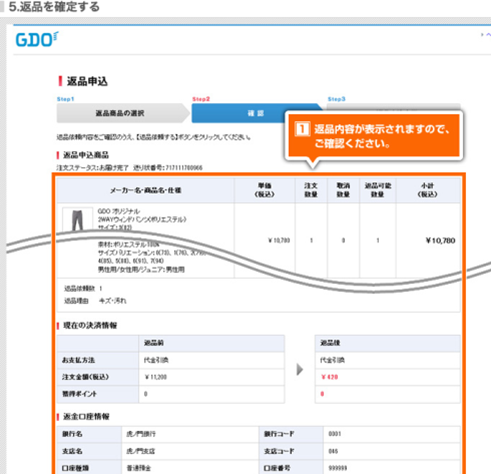Click the red ¥420 after-return amount
The image size is (494, 474).
pyautogui.click(x=330, y=377)
